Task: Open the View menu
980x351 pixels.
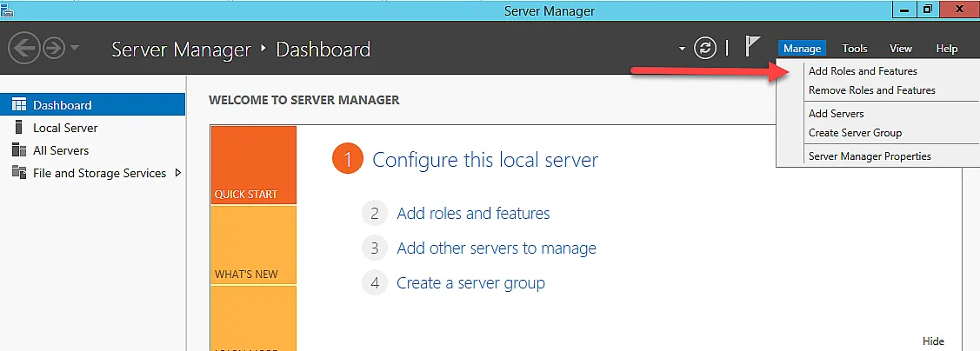Action: (901, 48)
